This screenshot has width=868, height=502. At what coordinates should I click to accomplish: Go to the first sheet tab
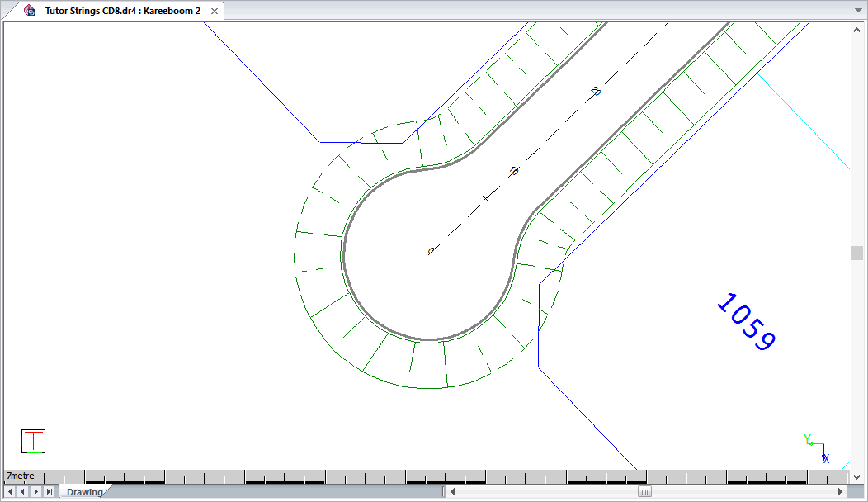point(10,492)
